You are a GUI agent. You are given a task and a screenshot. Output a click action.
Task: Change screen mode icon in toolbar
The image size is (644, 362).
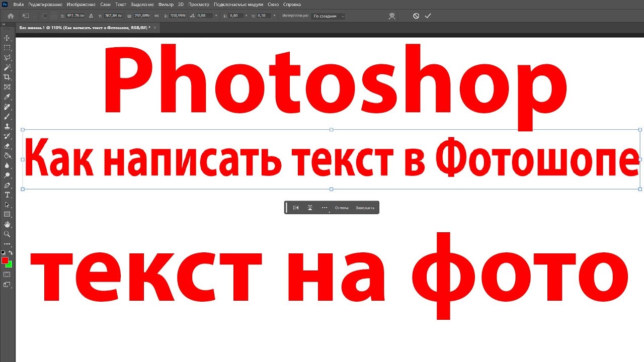point(7,285)
